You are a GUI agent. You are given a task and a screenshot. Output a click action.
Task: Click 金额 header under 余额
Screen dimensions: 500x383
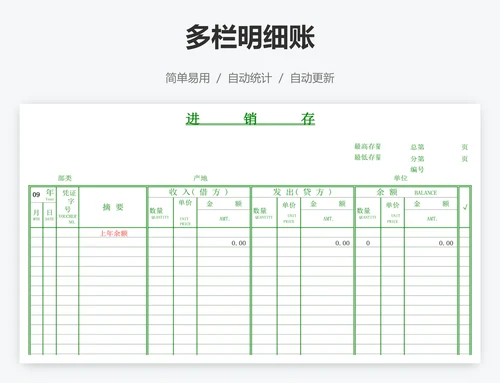pyautogui.click(x=431, y=204)
